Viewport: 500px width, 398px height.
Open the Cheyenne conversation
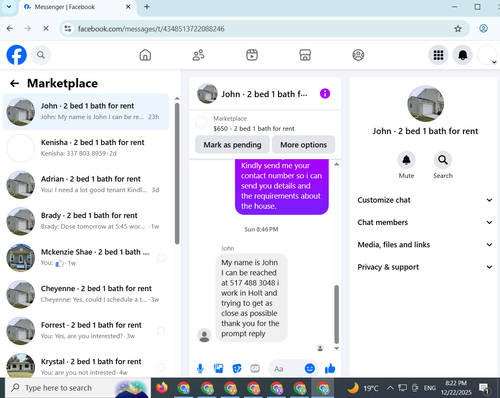86,294
